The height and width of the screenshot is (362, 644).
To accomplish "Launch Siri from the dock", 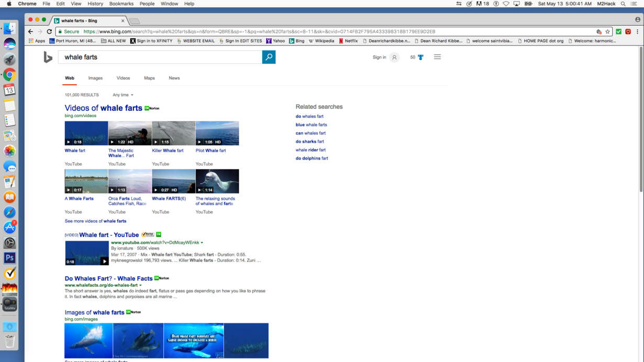I will pyautogui.click(x=9, y=44).
